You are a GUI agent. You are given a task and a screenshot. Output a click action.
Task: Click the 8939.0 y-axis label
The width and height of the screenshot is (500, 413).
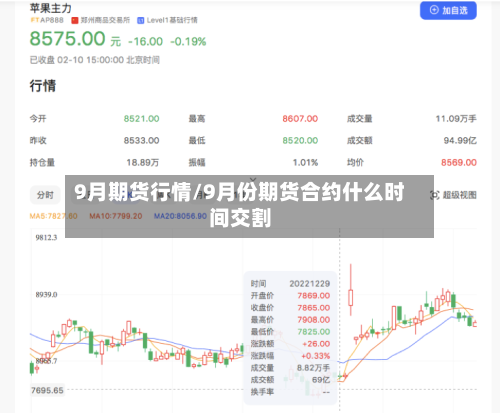pos(46,295)
